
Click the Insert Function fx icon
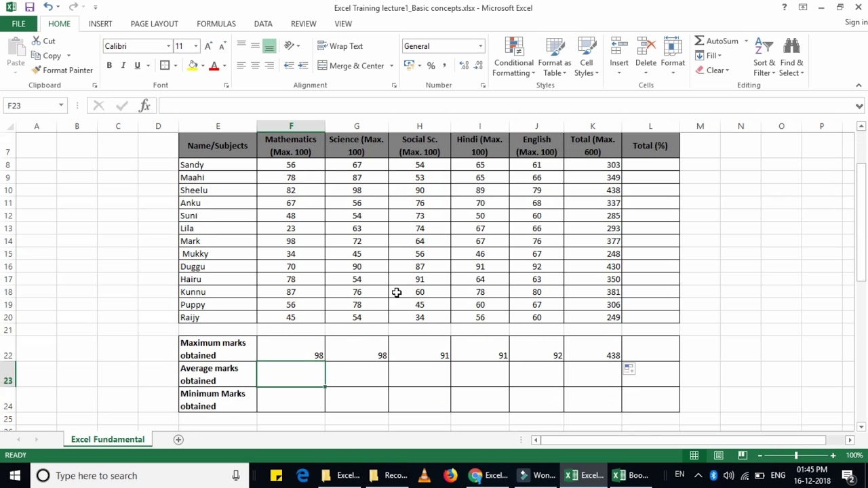[144, 105]
